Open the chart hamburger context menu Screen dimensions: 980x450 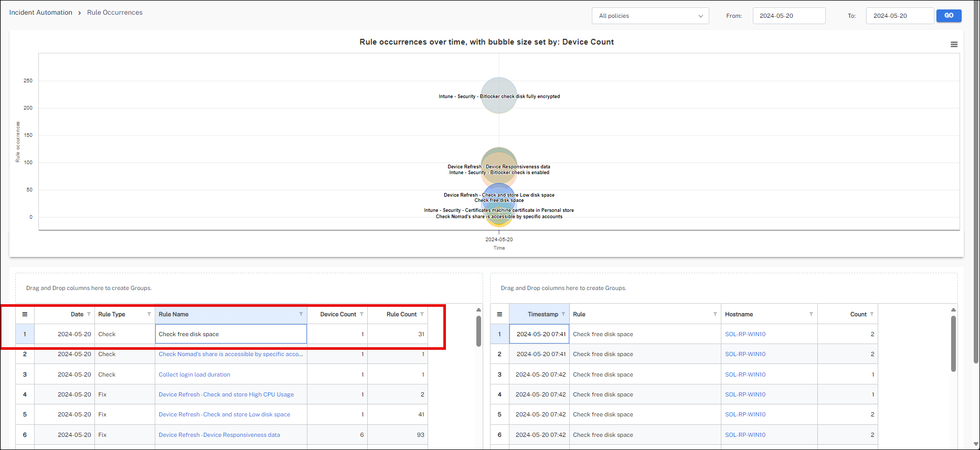coord(954,45)
